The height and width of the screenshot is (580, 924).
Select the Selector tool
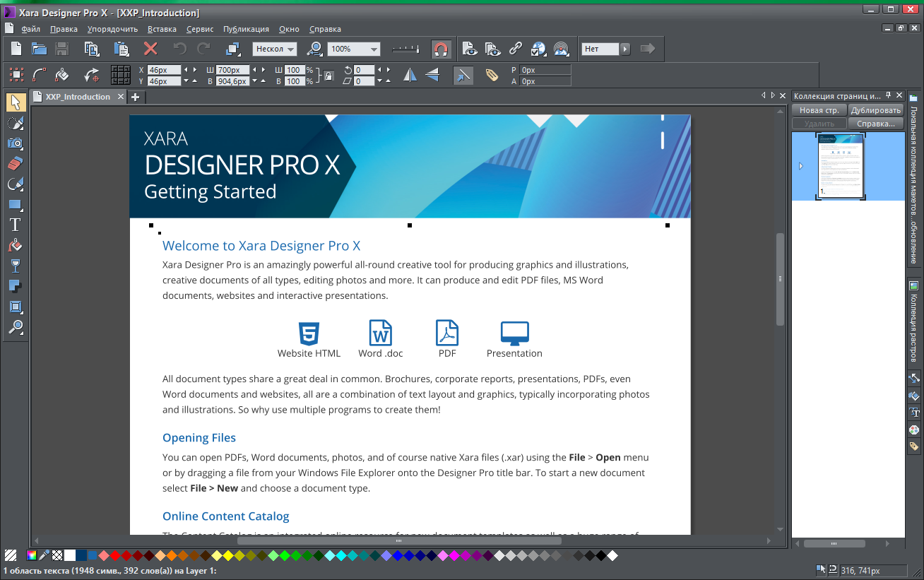pyautogui.click(x=16, y=102)
